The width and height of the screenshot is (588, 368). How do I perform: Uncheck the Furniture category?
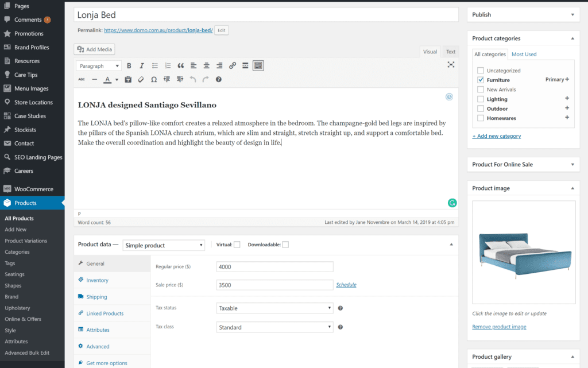(481, 80)
